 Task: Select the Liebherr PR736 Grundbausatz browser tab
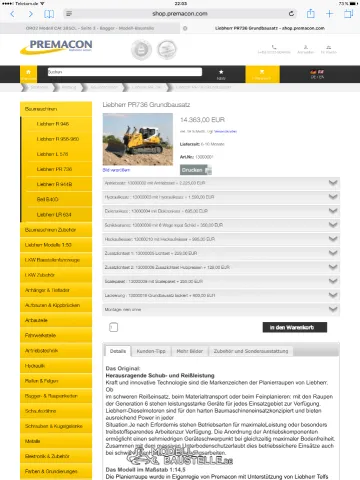click(x=270, y=28)
